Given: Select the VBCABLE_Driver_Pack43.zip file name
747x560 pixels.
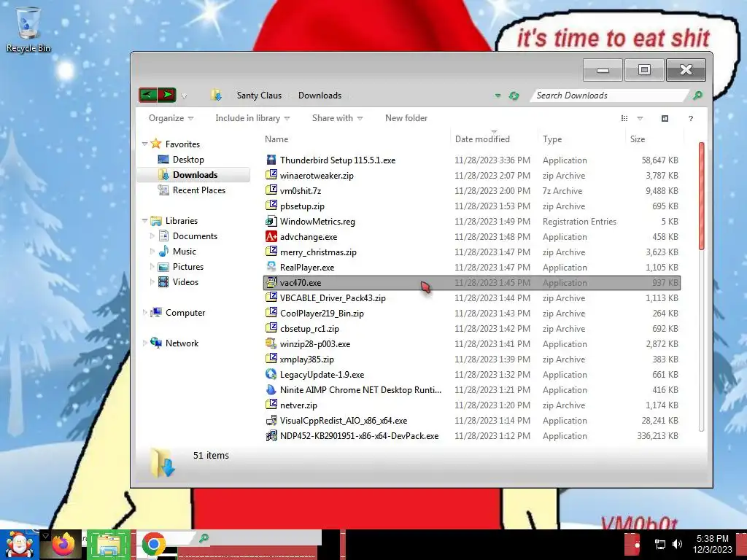Looking at the screenshot, I should [x=333, y=298].
